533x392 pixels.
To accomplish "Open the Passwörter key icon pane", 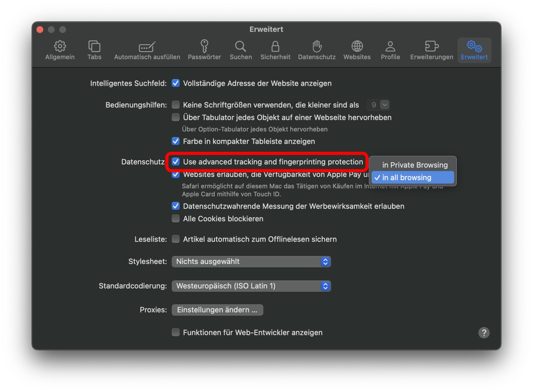I will [x=204, y=50].
